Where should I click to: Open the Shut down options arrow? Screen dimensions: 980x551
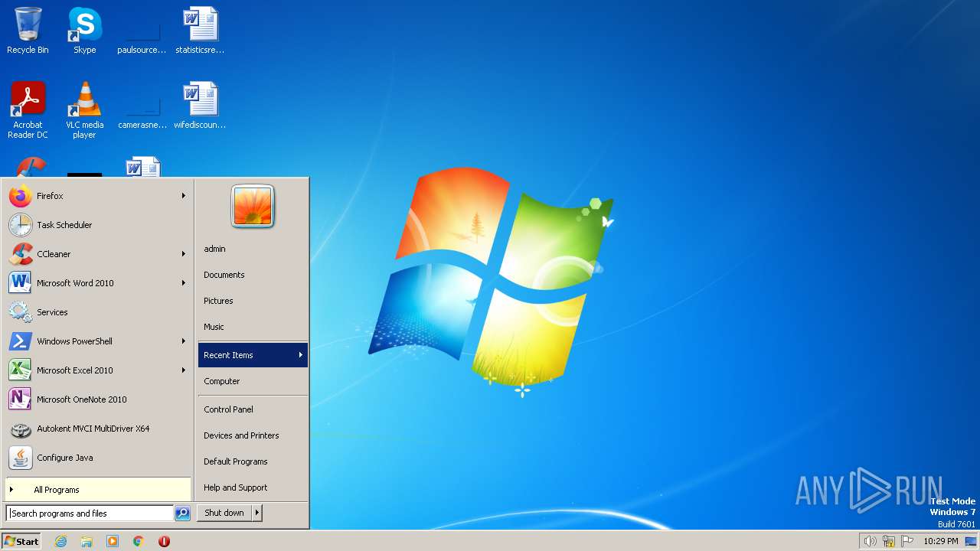coord(257,513)
